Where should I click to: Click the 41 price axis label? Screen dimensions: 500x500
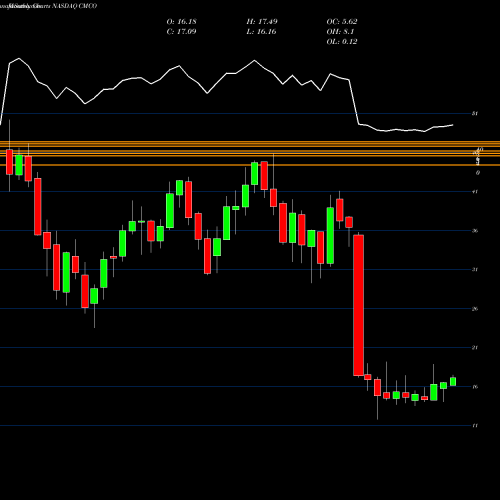tap(475, 192)
